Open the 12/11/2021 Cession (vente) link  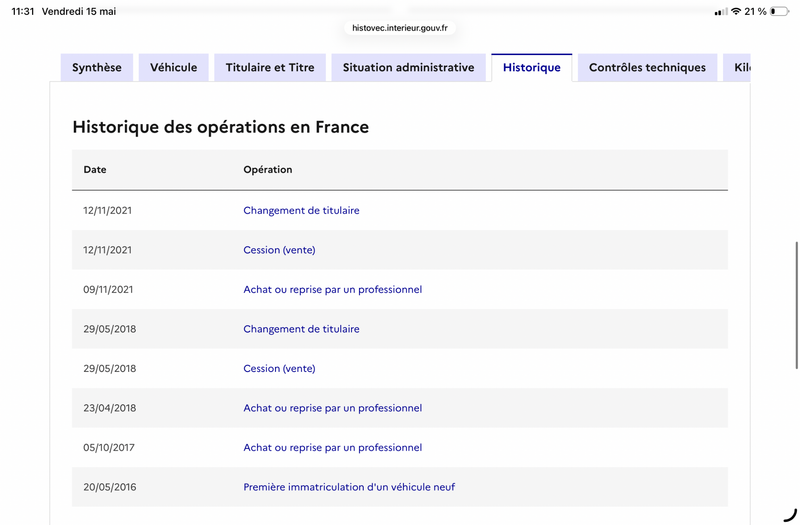279,250
